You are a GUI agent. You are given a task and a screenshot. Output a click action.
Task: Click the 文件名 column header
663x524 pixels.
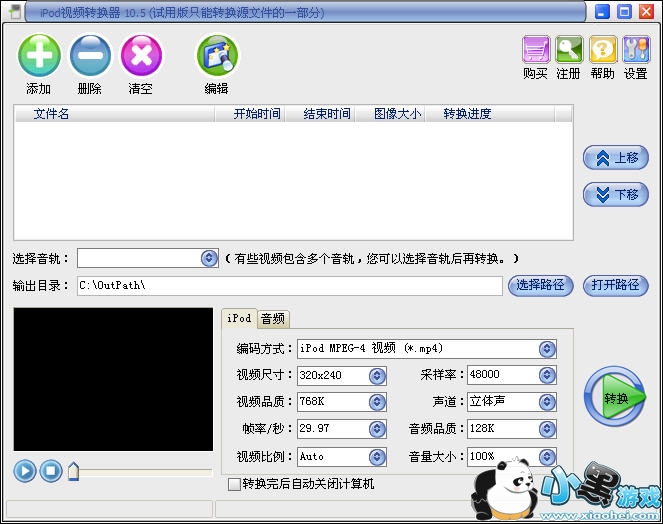tap(115, 114)
